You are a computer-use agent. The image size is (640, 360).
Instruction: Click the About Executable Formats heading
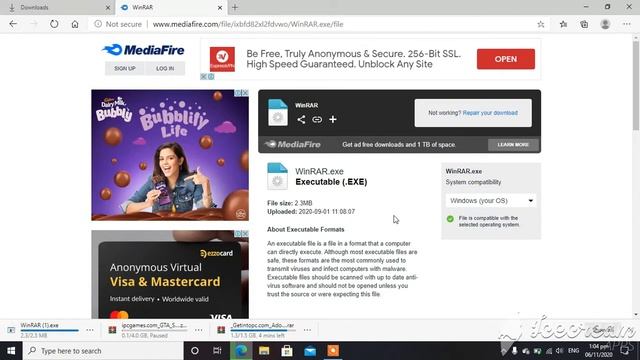pyautogui.click(x=306, y=229)
